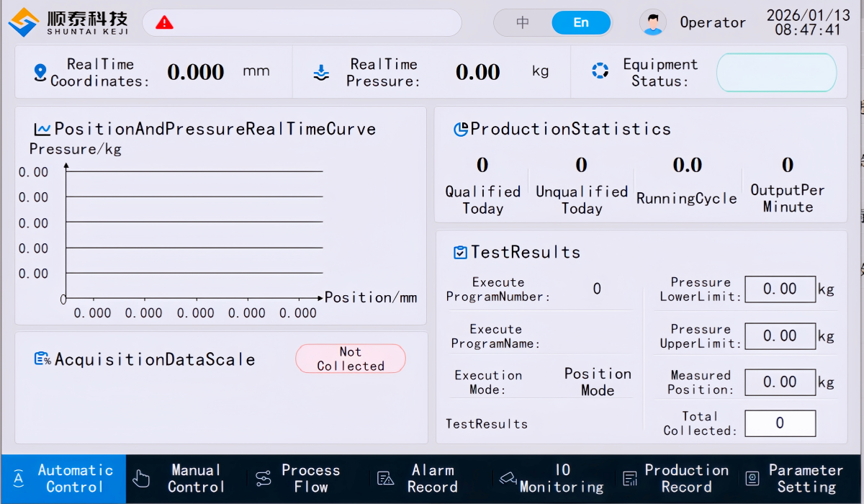Click the red alarm warning triangle icon
The image size is (864, 504).
(164, 23)
